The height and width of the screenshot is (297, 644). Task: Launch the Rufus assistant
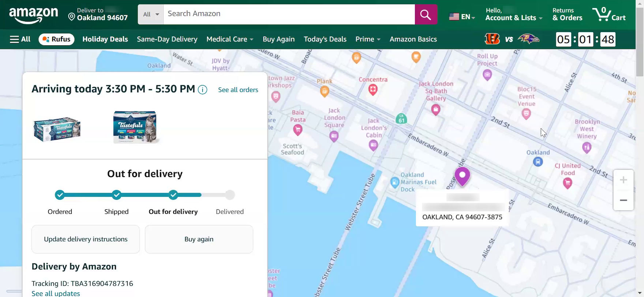56,39
